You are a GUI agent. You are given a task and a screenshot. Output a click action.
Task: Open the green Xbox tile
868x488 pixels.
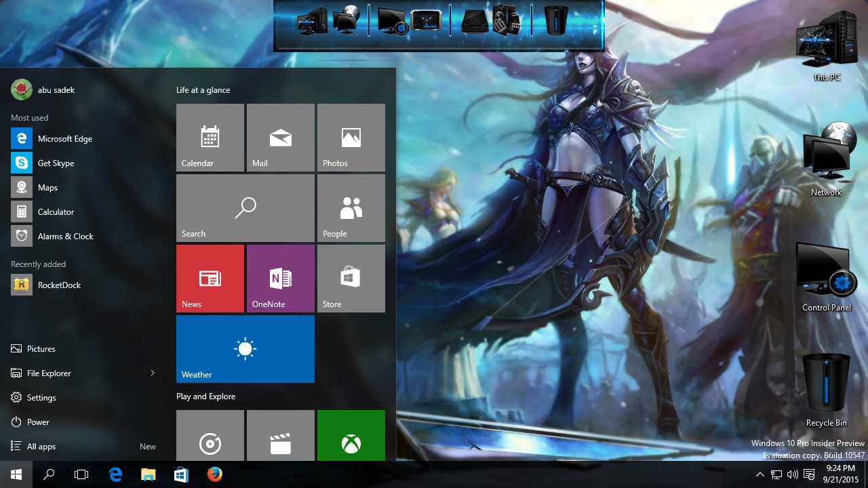click(351, 435)
